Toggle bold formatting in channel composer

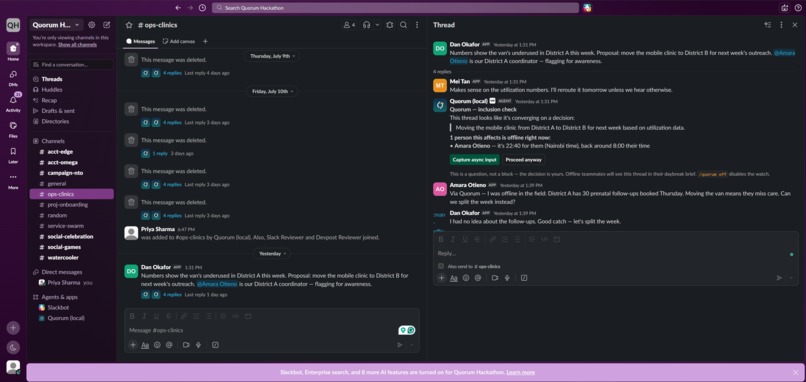[x=132, y=316]
